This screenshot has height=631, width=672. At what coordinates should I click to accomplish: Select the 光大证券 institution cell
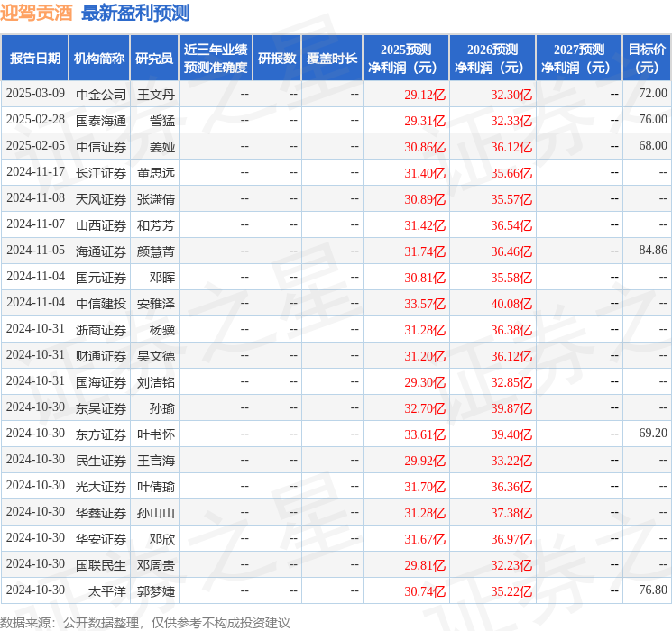[101, 486]
